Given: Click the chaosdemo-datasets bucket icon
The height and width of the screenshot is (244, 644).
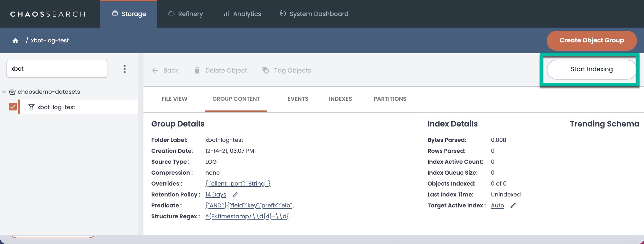Looking at the screenshot, I should click(12, 92).
